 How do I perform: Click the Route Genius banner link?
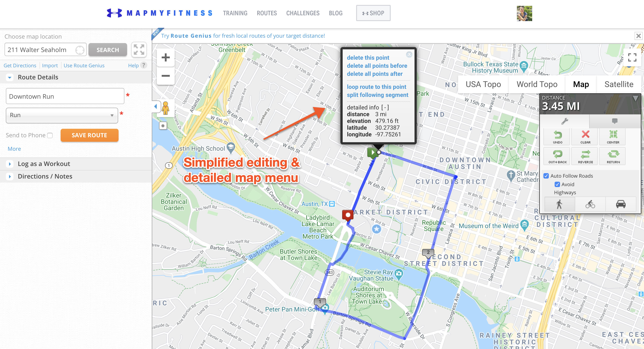click(243, 36)
